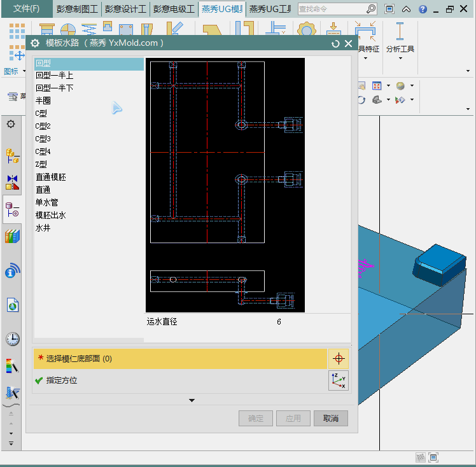
Task: Open Assembly Navigator in the resource bar
Action: [12, 155]
